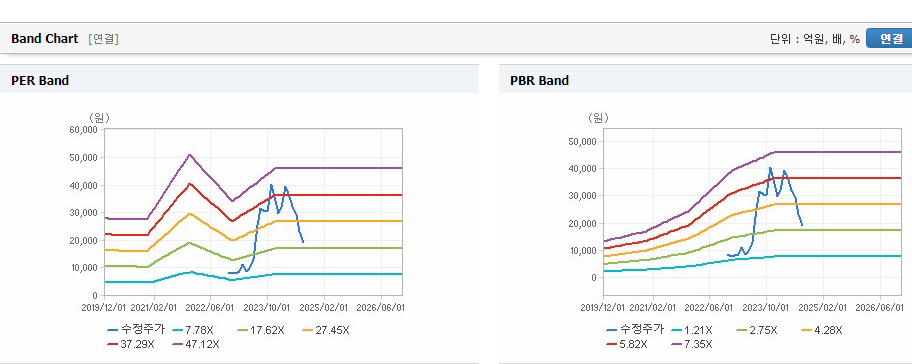Toggle the 5.82X legend series
Viewport: 912px width, 364px height.
[x=626, y=344]
